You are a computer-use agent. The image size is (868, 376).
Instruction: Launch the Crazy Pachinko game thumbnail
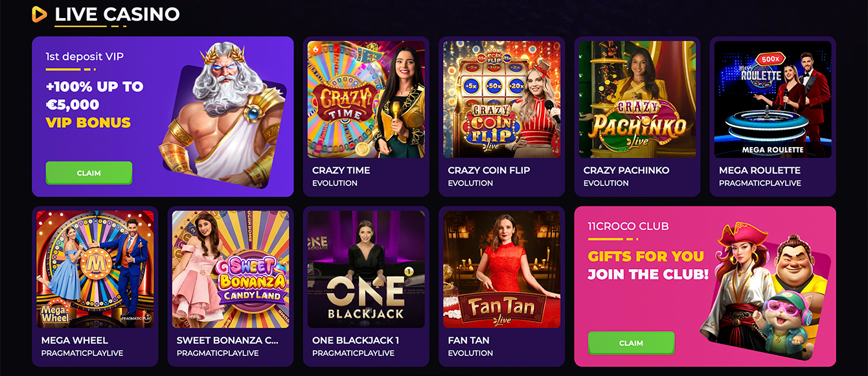click(637, 99)
